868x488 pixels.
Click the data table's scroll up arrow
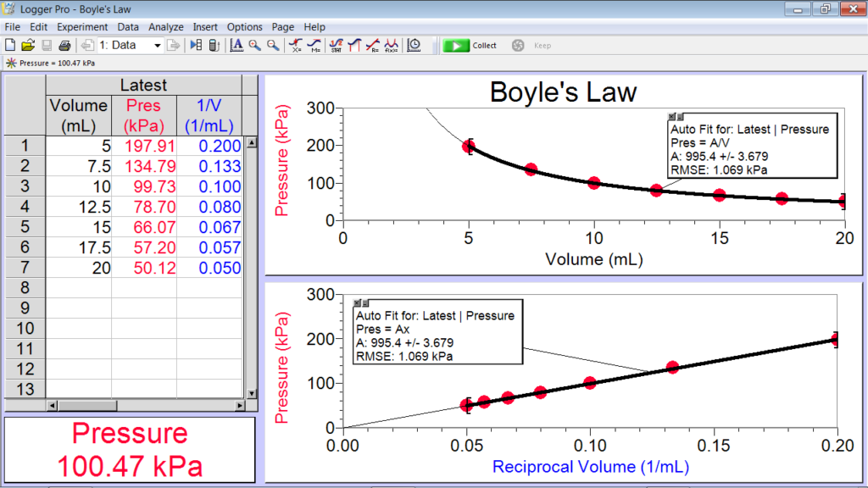click(x=252, y=142)
